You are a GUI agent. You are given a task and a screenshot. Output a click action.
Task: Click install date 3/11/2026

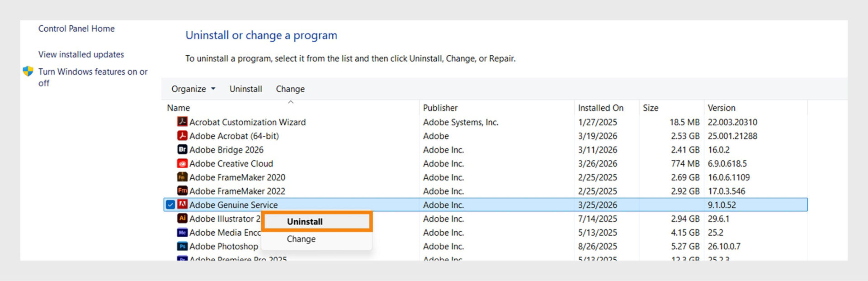coord(597,150)
